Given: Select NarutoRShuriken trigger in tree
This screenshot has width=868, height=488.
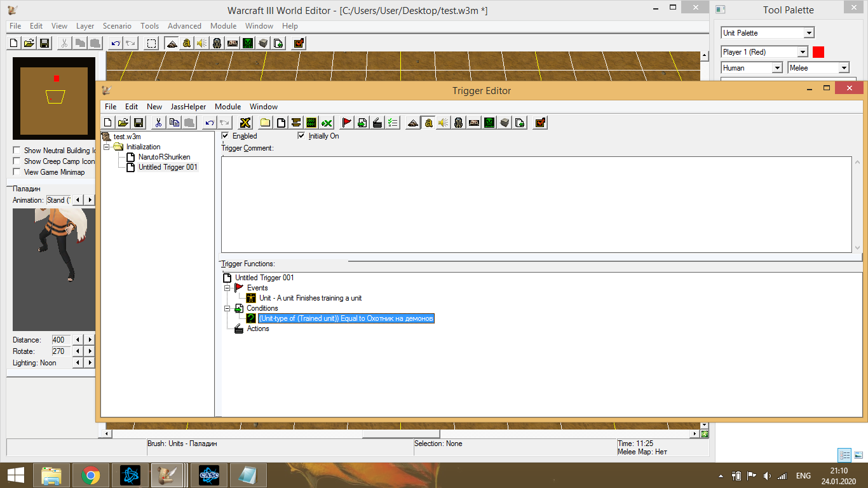Looking at the screenshot, I should click(x=164, y=157).
